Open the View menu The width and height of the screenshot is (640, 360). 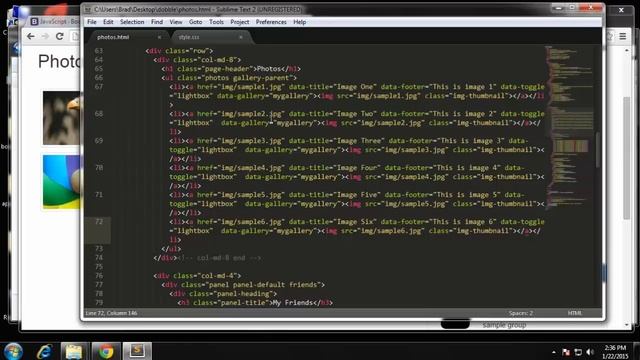coord(176,22)
